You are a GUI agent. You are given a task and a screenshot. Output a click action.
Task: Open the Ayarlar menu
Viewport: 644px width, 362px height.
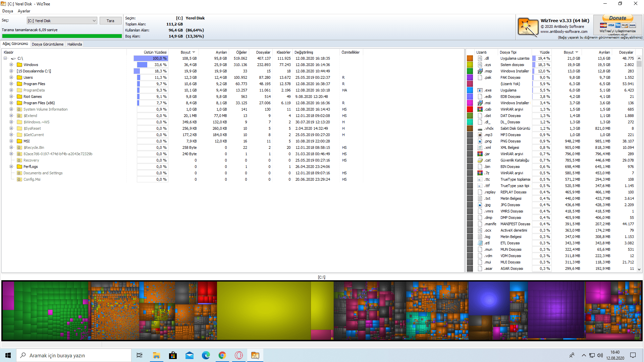(24, 11)
